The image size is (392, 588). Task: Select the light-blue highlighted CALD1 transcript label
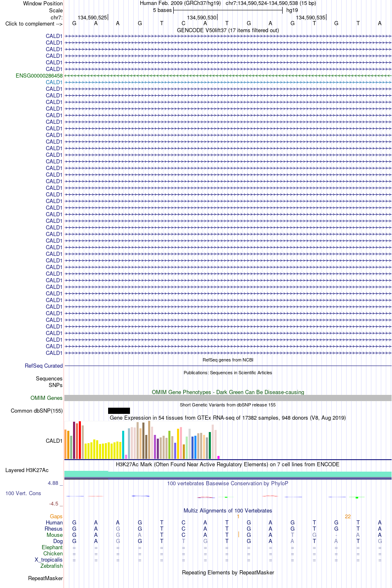point(54,82)
